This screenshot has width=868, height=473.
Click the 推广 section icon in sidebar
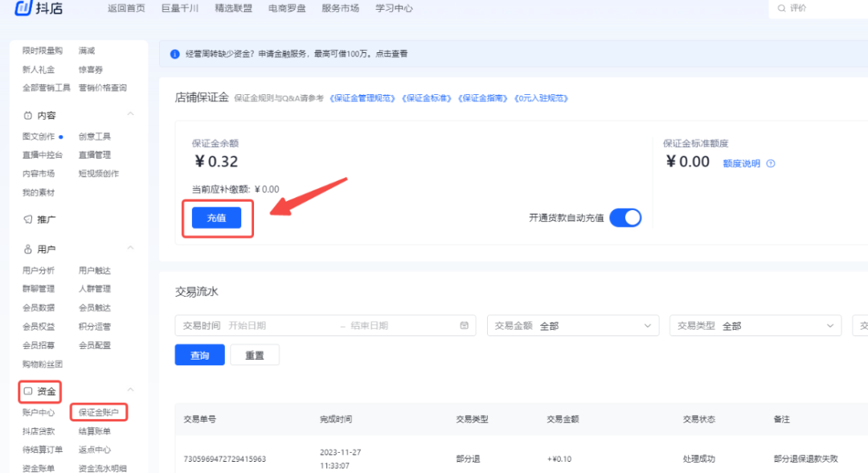(x=27, y=219)
